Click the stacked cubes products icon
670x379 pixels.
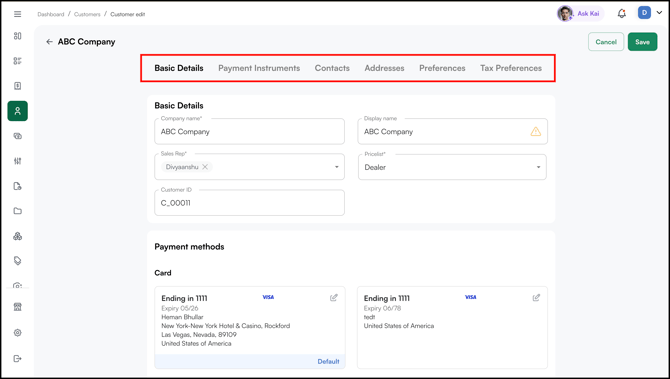pyautogui.click(x=18, y=236)
